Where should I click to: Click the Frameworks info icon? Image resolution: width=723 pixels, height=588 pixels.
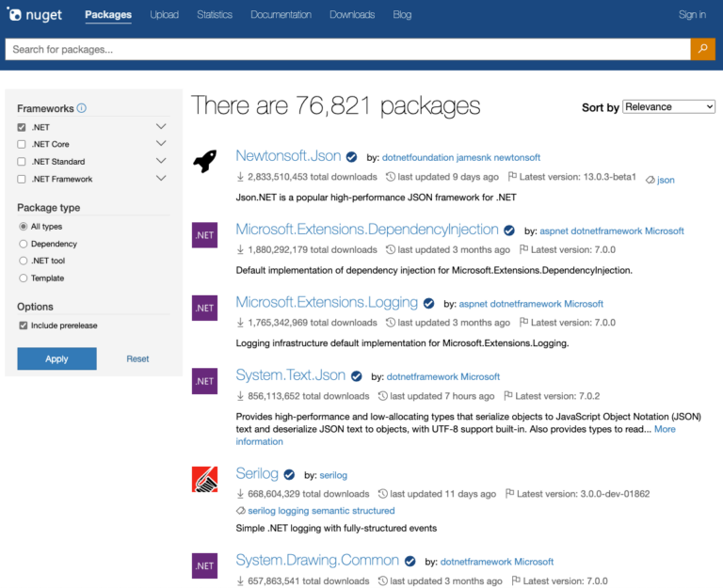click(x=81, y=108)
